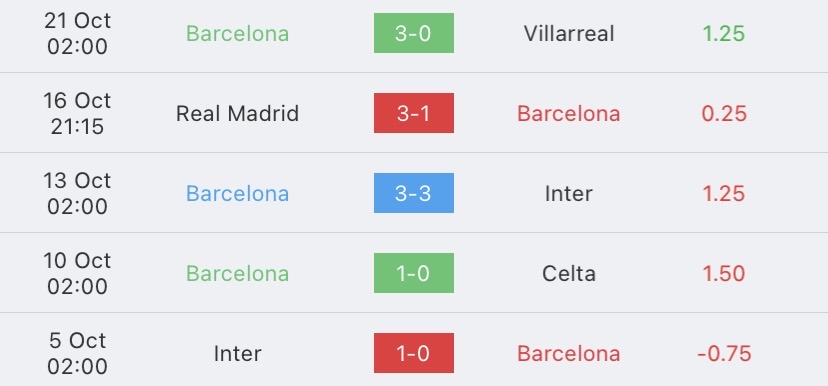Click red Barcelona in Real Madrid match
The image size is (828, 386).
click(569, 114)
